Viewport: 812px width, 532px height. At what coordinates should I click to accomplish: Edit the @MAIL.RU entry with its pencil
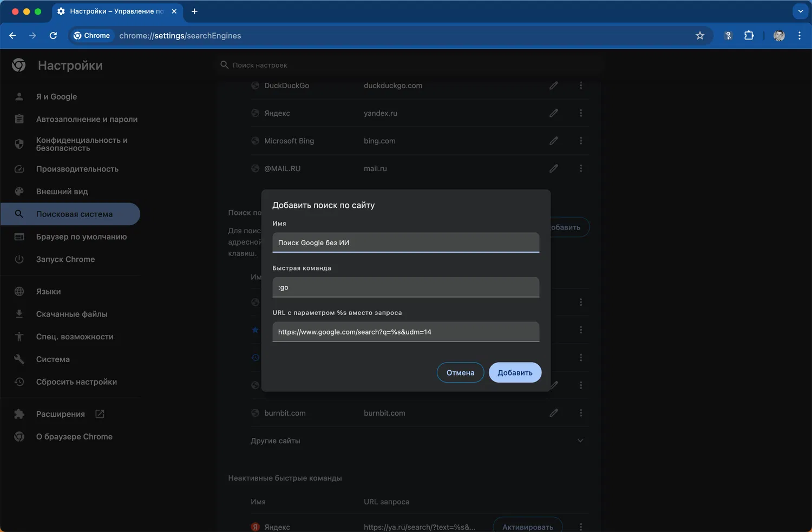[x=554, y=168]
